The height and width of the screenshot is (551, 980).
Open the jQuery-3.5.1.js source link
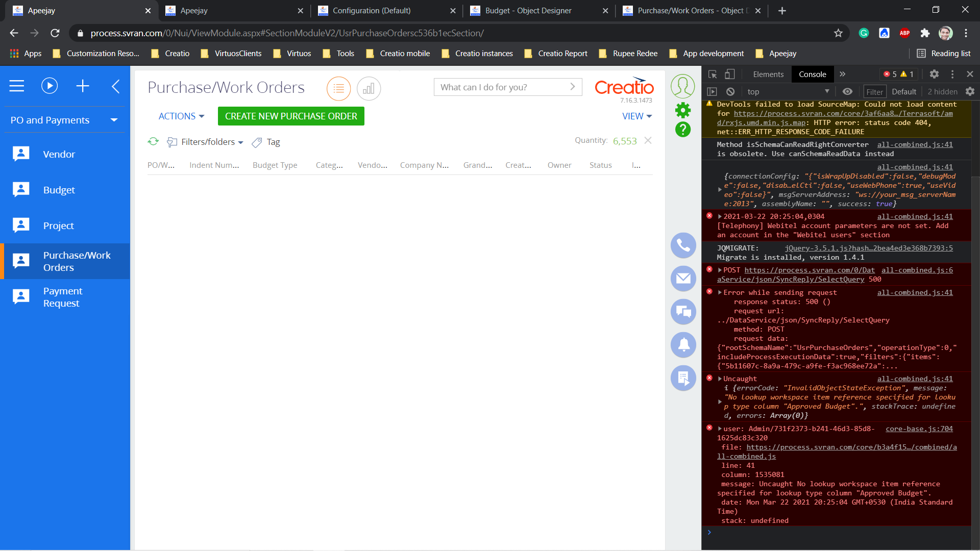click(869, 248)
